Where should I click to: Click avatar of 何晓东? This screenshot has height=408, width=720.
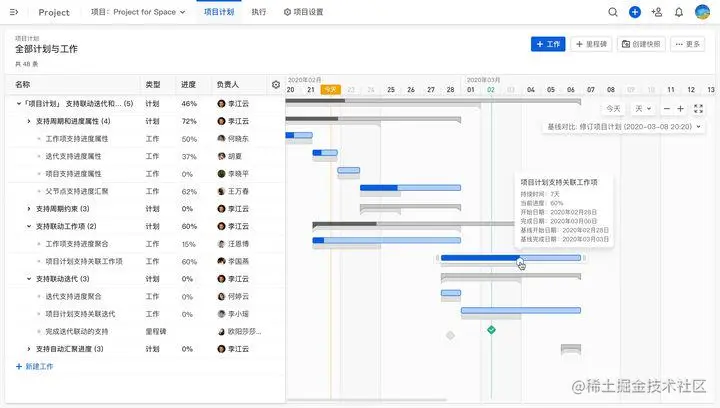click(x=221, y=139)
